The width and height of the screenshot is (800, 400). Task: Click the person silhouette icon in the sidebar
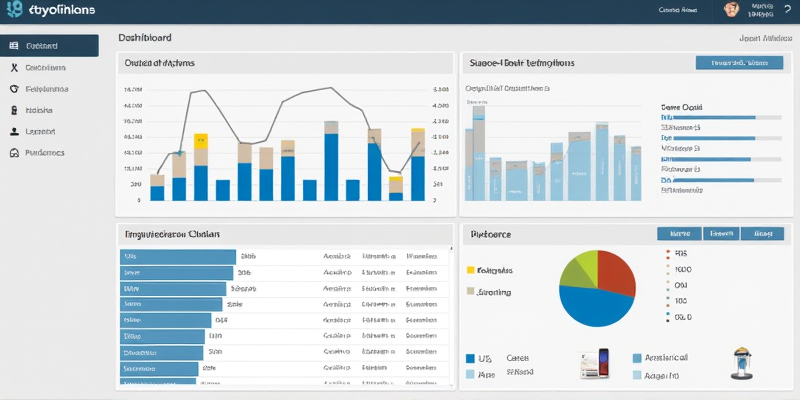(13, 131)
